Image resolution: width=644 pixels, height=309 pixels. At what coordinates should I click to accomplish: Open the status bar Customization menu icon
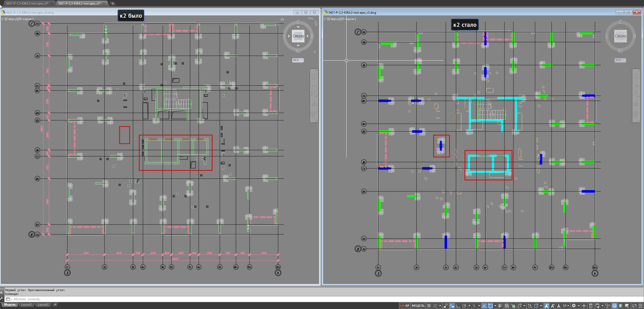(640, 306)
